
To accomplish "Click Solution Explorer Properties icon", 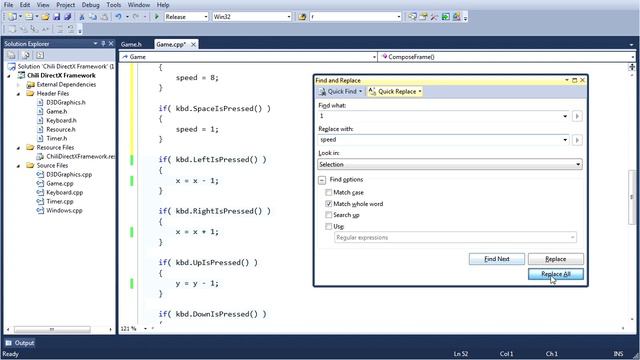I will tap(11, 55).
